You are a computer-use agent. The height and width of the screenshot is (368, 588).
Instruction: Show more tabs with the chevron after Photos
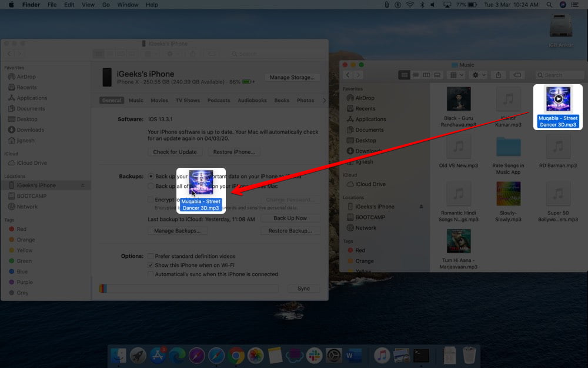325,100
